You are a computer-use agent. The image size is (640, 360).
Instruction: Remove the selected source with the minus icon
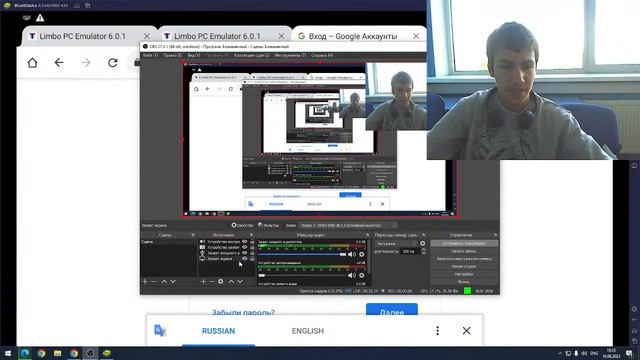(x=212, y=282)
